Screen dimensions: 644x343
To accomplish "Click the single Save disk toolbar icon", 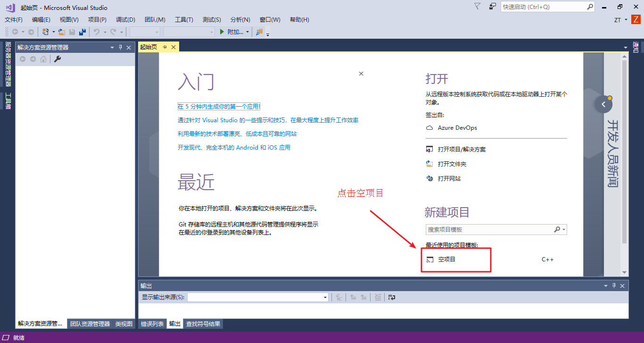I will [x=72, y=32].
